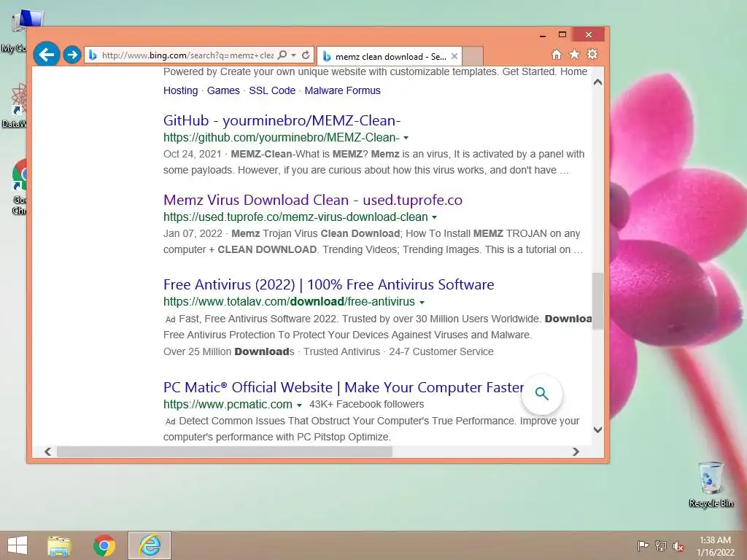Click the URL in the address bar

(x=187, y=55)
